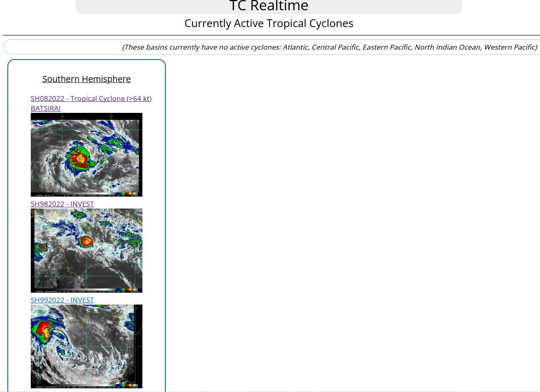Click the Southern Hemisphere heading

coord(87,79)
